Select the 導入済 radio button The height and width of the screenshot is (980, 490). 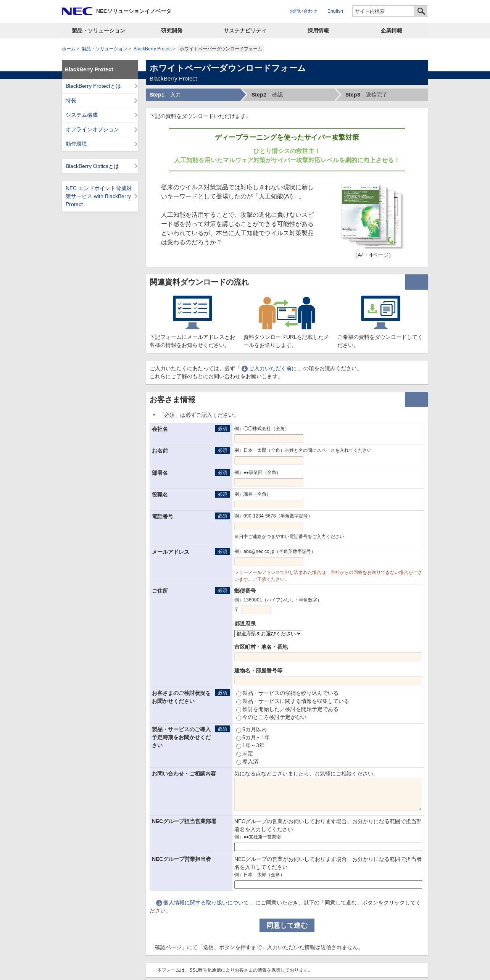coord(239,762)
